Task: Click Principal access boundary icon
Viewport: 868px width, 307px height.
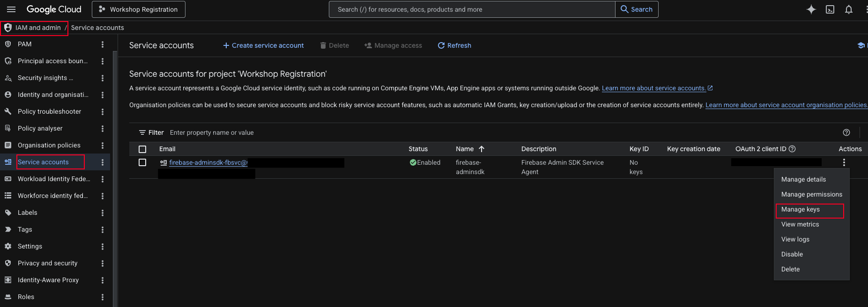Action: point(8,61)
